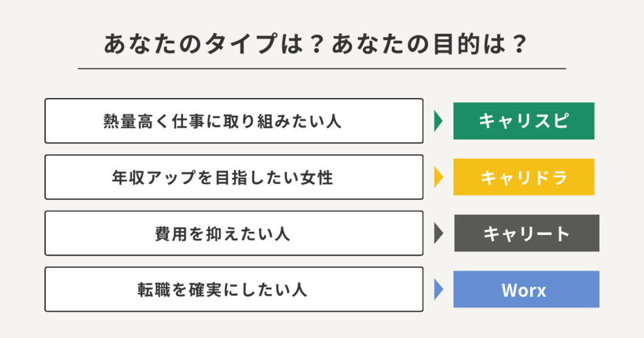This screenshot has height=338, width=644.
Task: Select the 費用を抑えたい人 box
Action: pyautogui.click(x=234, y=233)
